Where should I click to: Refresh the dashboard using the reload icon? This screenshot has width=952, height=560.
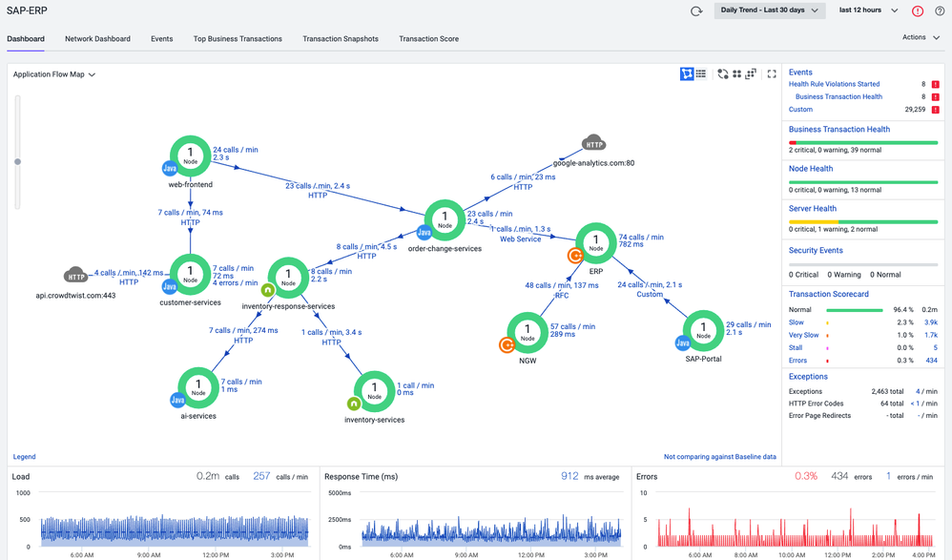696,10
